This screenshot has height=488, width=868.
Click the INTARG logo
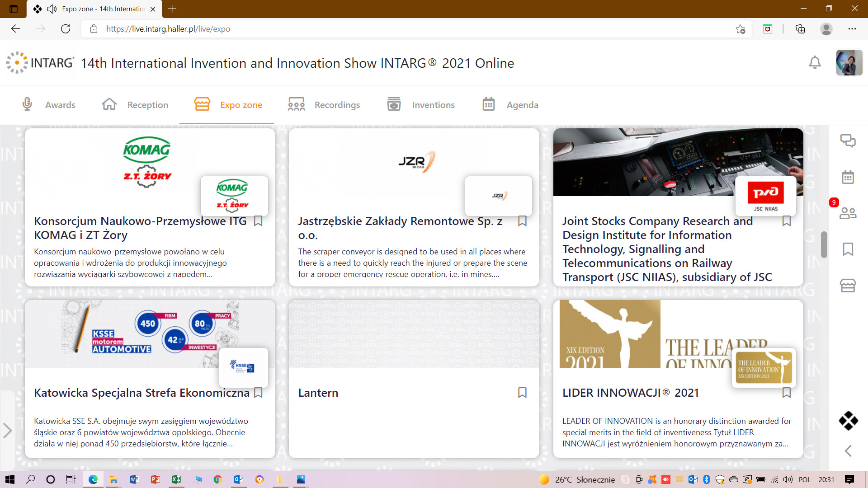point(40,63)
